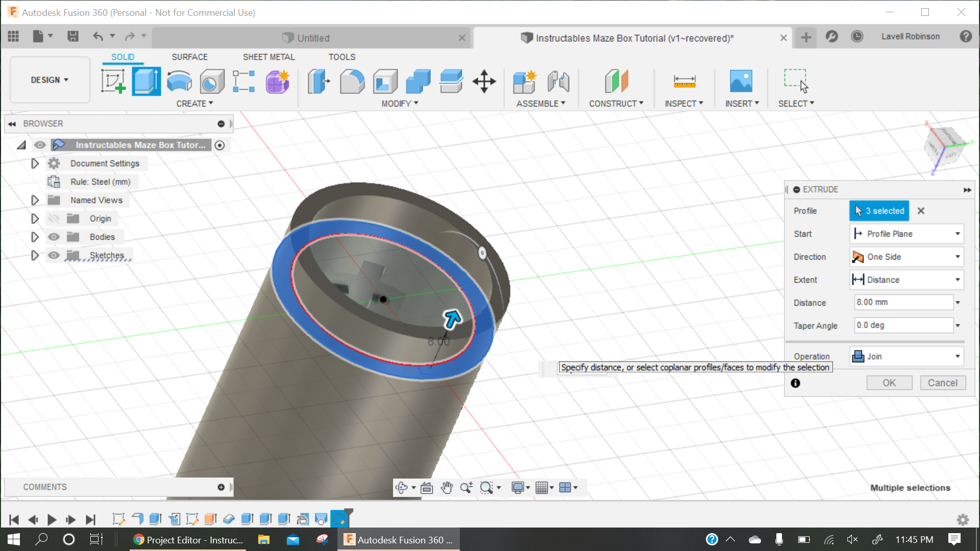
Task: Expand the Sketches folder
Action: (35, 255)
